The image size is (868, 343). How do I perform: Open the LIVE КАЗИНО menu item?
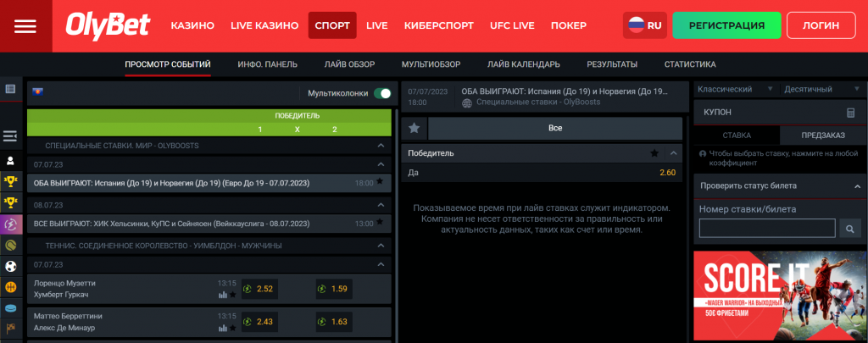[264, 25]
